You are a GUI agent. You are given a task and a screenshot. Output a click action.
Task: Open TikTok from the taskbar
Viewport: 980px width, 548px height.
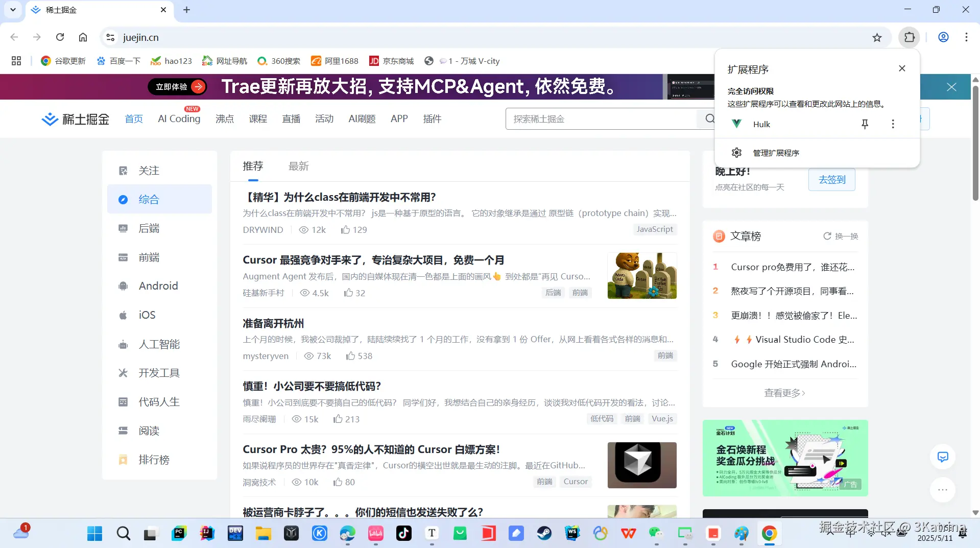pos(403,534)
